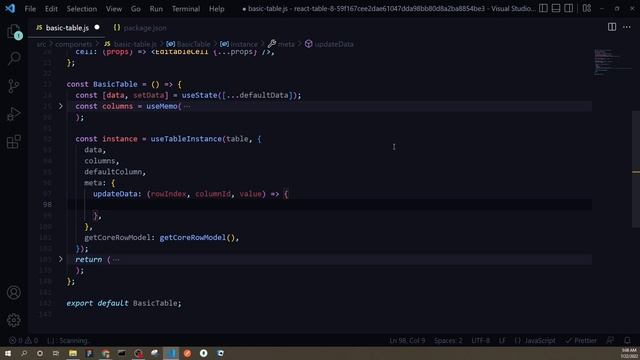Viewport: 640px width, 360px height.
Task: Click the setData variable in useState line
Action: click(x=149, y=95)
